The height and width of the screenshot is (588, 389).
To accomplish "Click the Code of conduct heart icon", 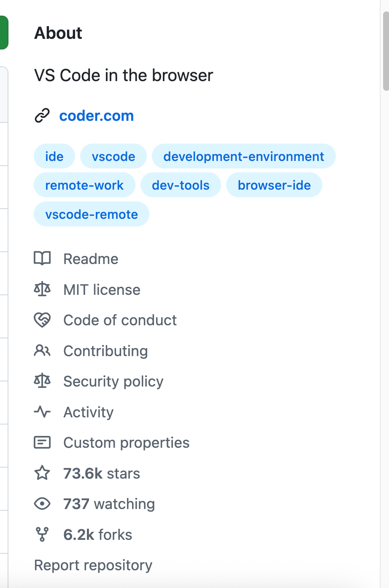I will tap(42, 320).
